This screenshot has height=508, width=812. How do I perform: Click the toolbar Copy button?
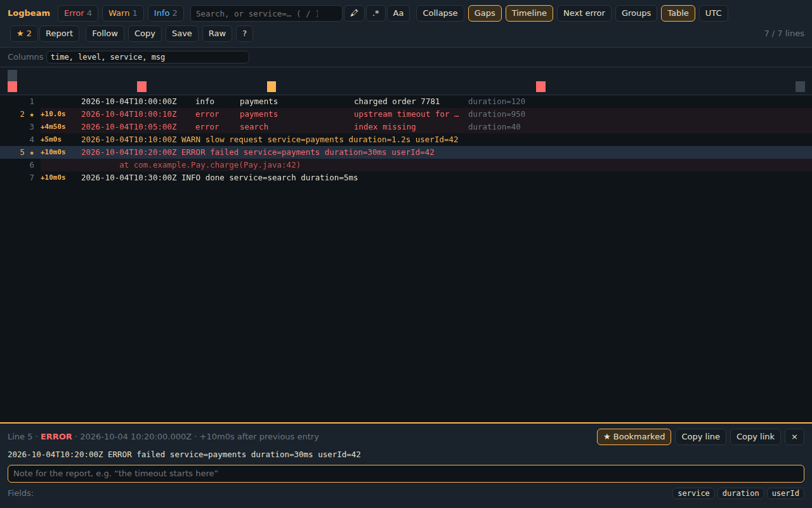click(145, 34)
